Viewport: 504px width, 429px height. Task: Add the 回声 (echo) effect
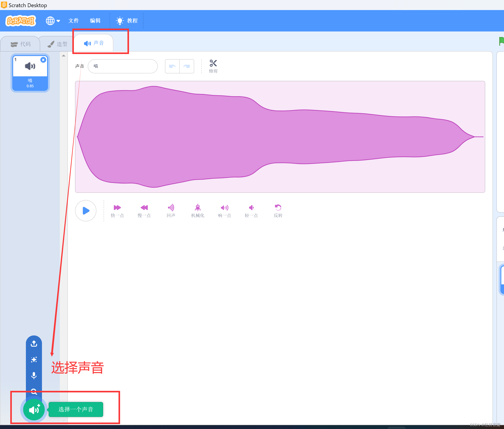pos(171,211)
